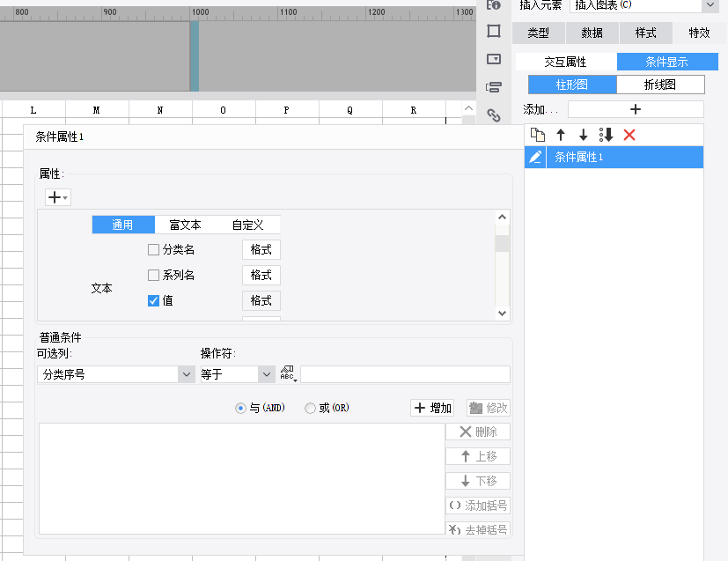
Task: Click the stacked bars sidebar icon
Action: tap(494, 87)
